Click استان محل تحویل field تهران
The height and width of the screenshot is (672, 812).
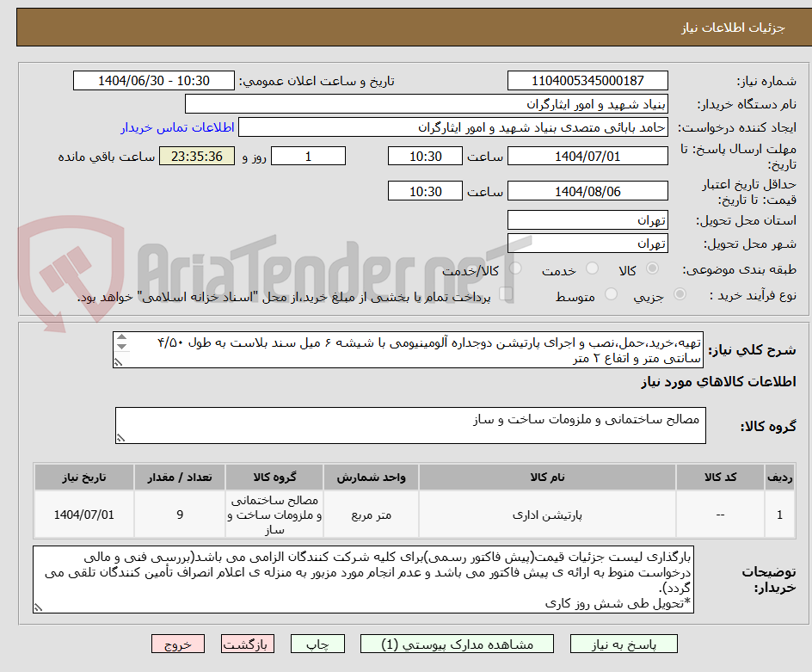click(587, 220)
